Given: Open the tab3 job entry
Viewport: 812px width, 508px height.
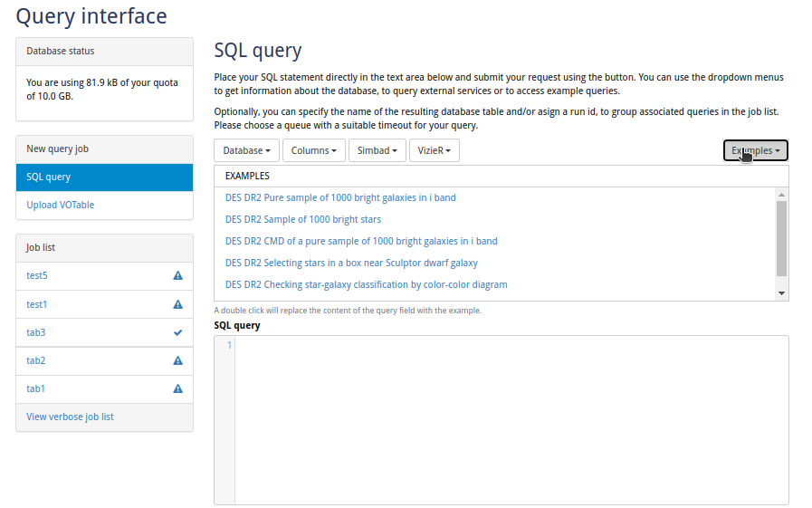Looking at the screenshot, I should tap(36, 332).
